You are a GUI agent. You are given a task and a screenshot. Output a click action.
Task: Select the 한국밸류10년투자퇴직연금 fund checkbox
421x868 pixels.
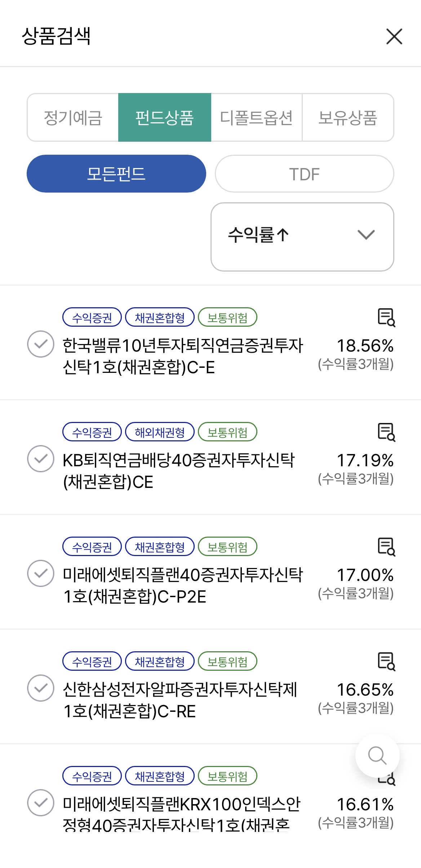41,344
